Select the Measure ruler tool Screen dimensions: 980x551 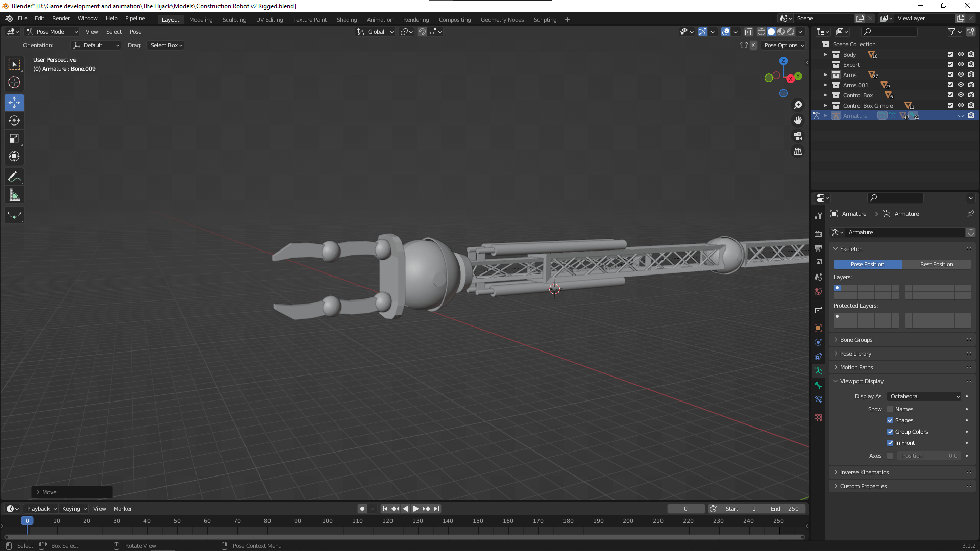pos(14,195)
